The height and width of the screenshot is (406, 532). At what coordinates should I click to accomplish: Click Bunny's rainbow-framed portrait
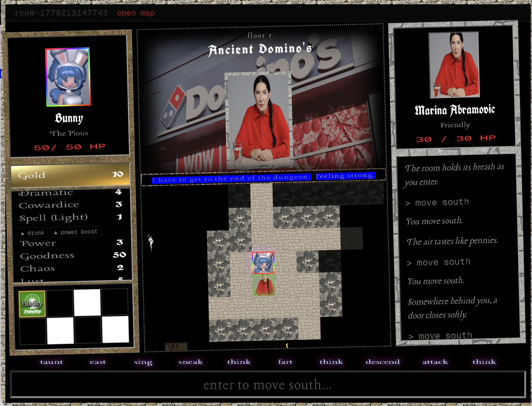[x=68, y=77]
